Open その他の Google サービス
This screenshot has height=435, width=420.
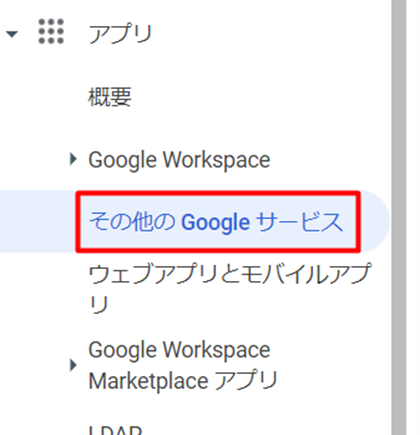coord(216,222)
